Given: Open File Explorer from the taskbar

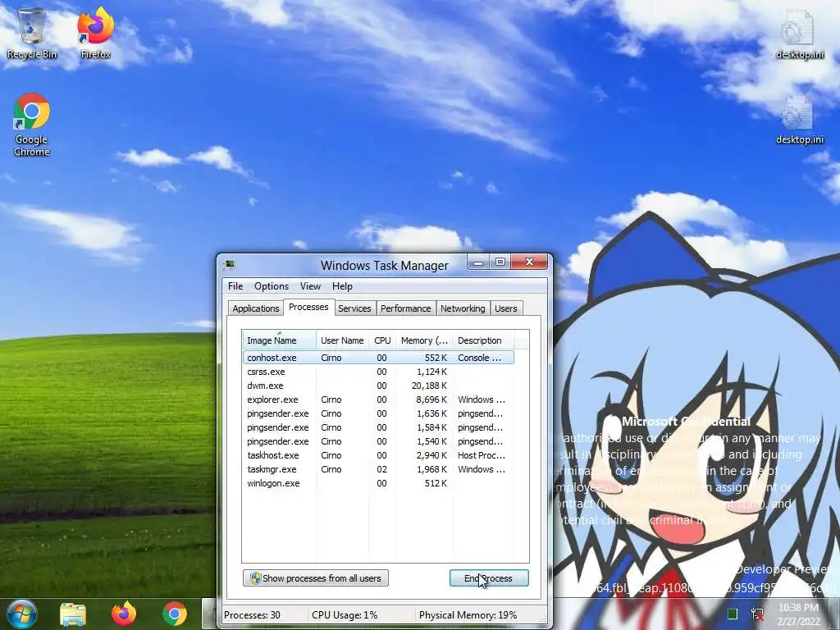Looking at the screenshot, I should point(73,614).
